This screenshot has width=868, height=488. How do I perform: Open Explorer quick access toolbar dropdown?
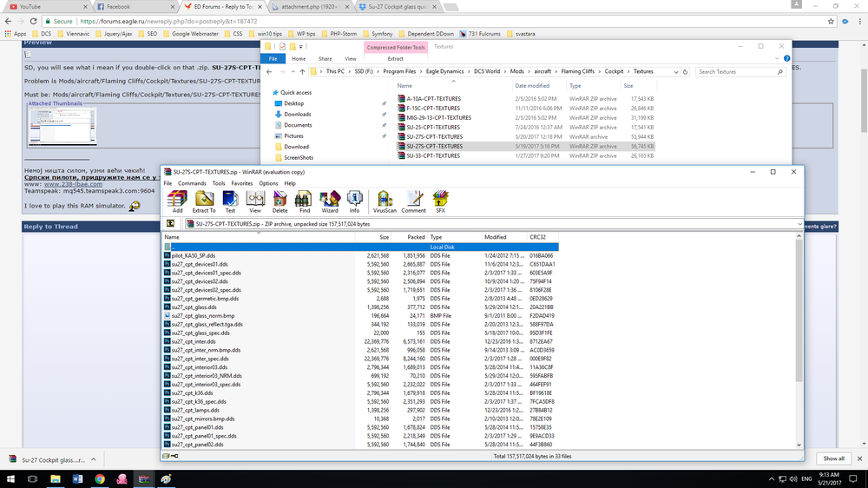point(301,47)
